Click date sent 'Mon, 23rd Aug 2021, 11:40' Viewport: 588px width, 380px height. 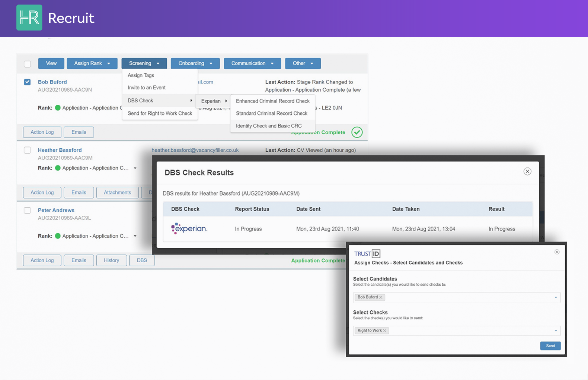[x=327, y=229]
